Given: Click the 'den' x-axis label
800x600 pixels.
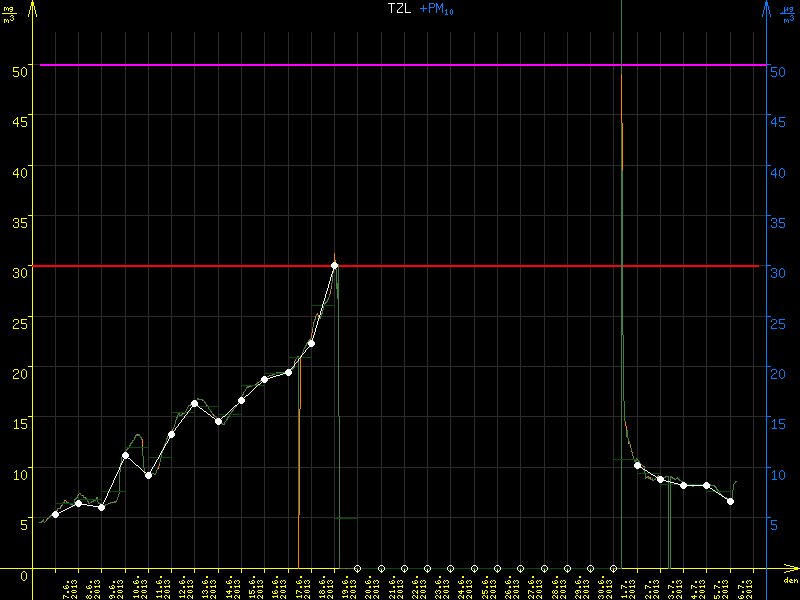Looking at the screenshot, I should point(790,580).
